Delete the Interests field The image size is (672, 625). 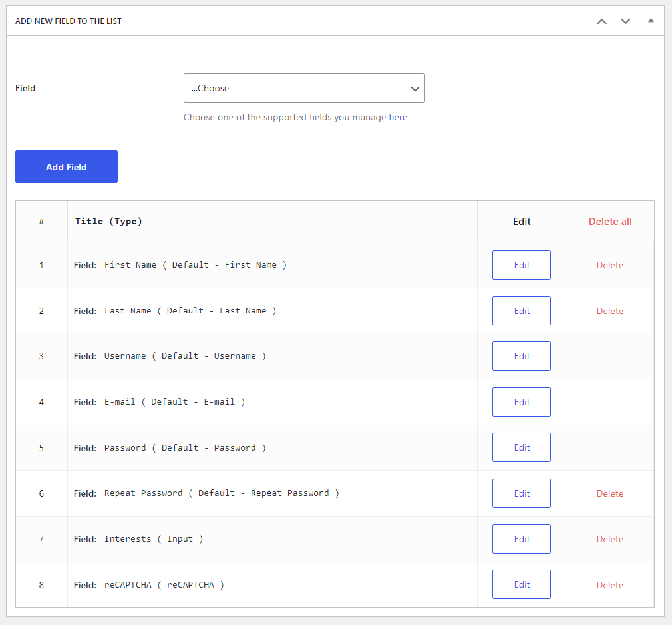[610, 539]
